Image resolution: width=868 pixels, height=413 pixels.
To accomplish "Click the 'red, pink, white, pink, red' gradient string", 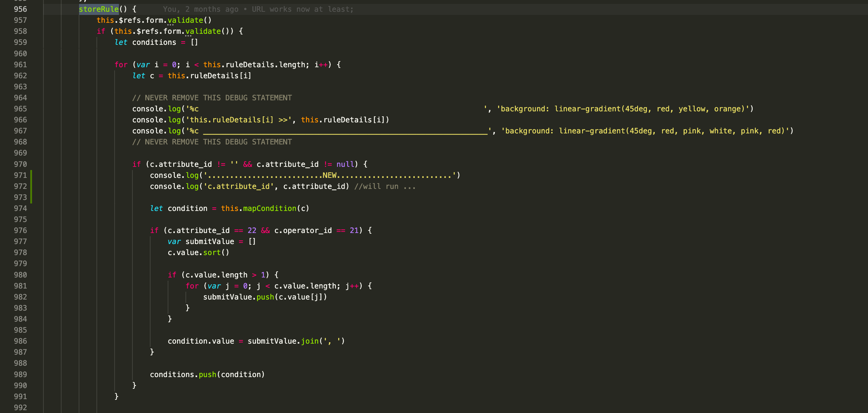I will pyautogui.click(x=645, y=131).
